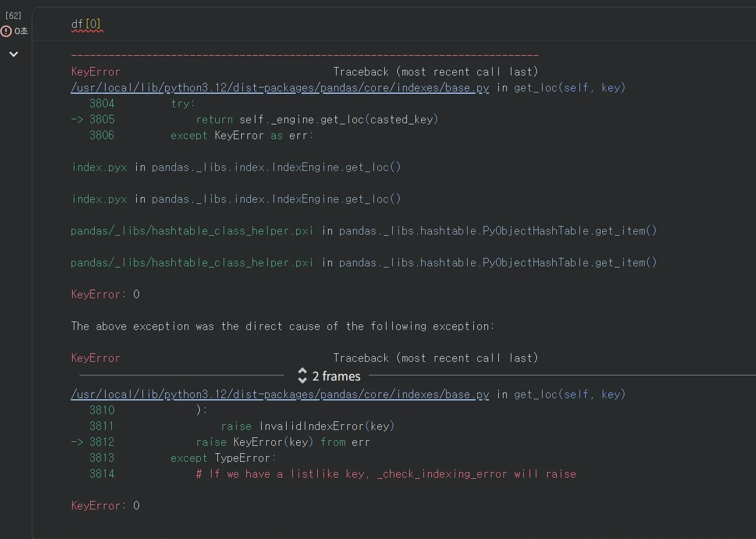The width and height of the screenshot is (756, 539).
Task: Click the 'The above exception was the direct cause' text
Action: click(283, 326)
